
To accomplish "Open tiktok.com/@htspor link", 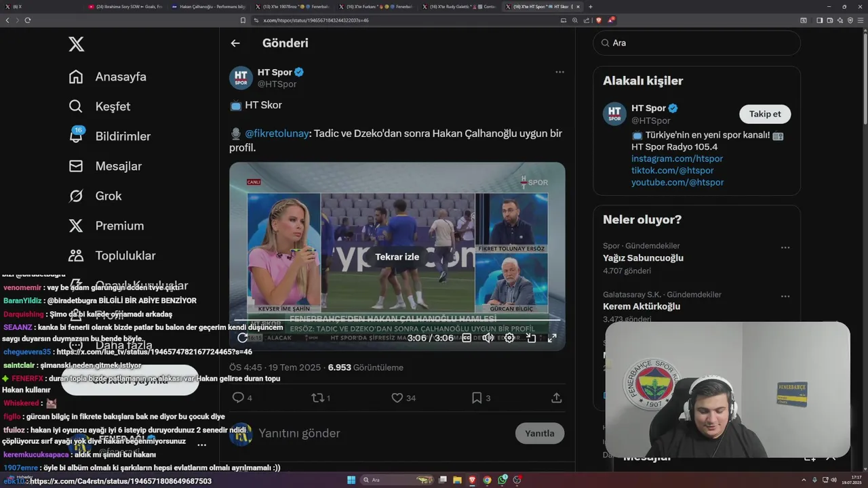I will 672,170.
